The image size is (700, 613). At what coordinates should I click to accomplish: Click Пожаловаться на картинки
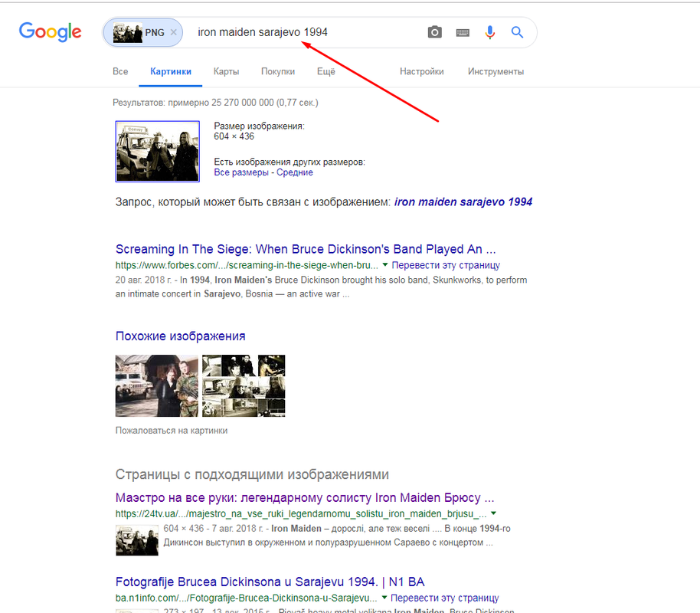point(172,431)
